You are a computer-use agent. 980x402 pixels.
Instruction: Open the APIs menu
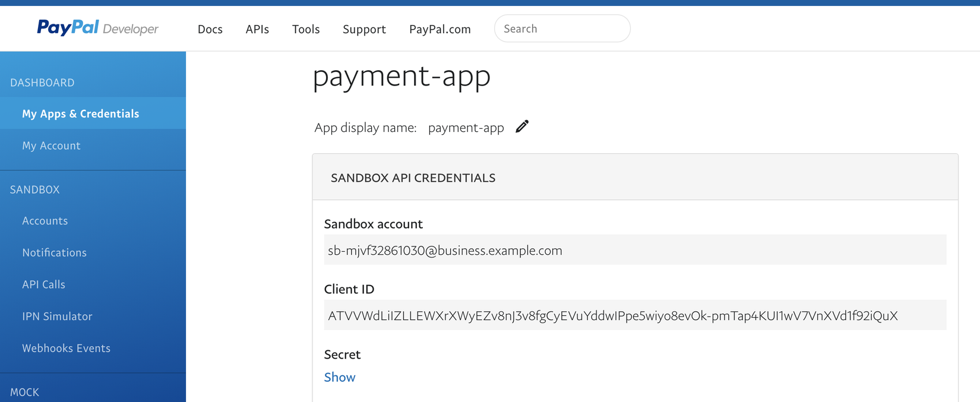[x=257, y=29]
